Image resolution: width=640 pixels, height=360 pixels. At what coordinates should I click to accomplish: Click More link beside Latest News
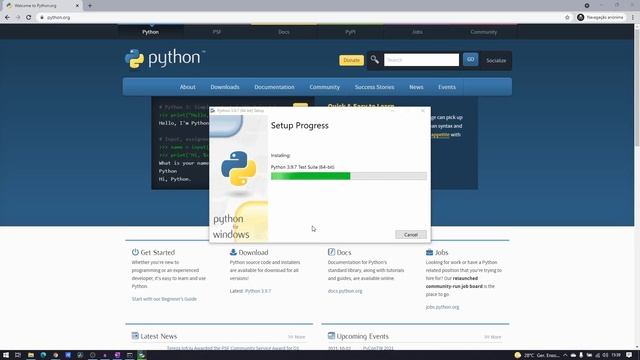[x=297, y=337]
